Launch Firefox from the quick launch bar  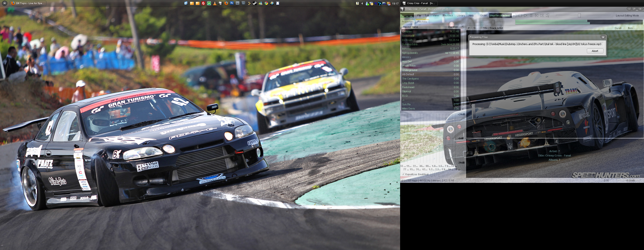pos(226,3)
